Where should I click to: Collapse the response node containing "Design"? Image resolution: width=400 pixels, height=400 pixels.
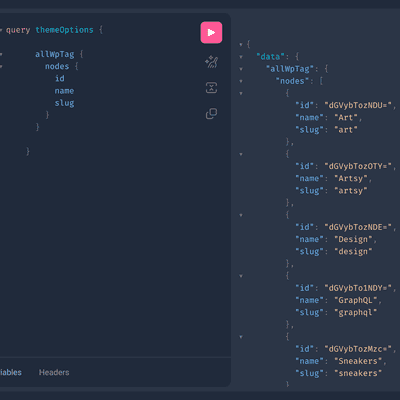coord(241,215)
